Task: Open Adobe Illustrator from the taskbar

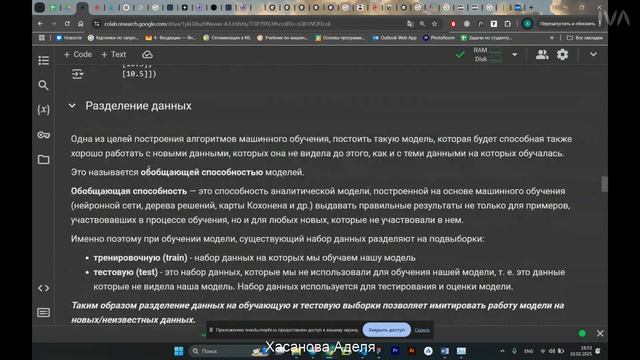Action: point(411,351)
